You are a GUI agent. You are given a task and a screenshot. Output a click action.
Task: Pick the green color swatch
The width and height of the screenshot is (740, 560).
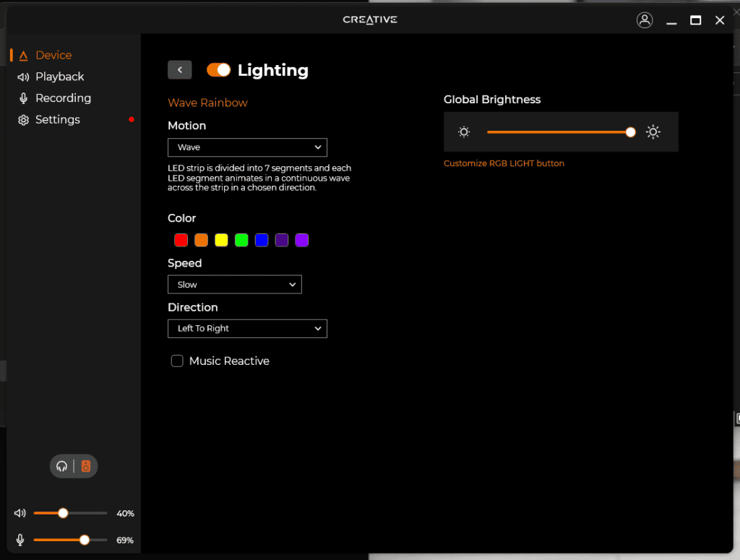pyautogui.click(x=241, y=240)
